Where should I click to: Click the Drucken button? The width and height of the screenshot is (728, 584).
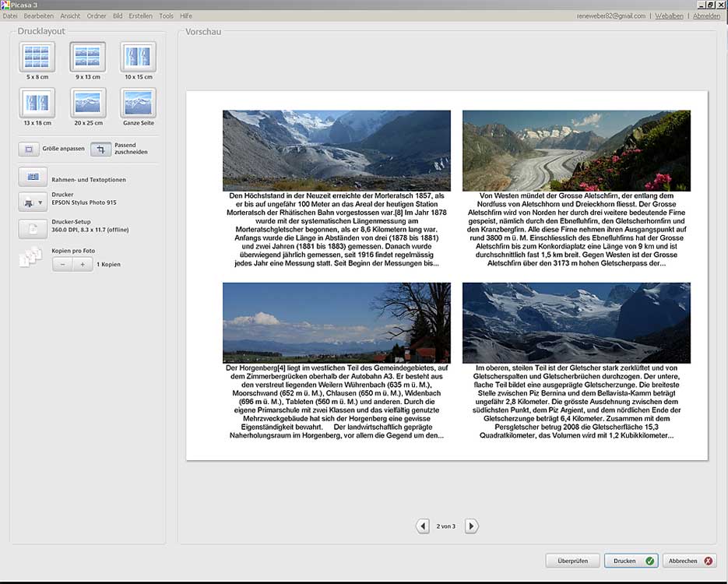(631, 560)
